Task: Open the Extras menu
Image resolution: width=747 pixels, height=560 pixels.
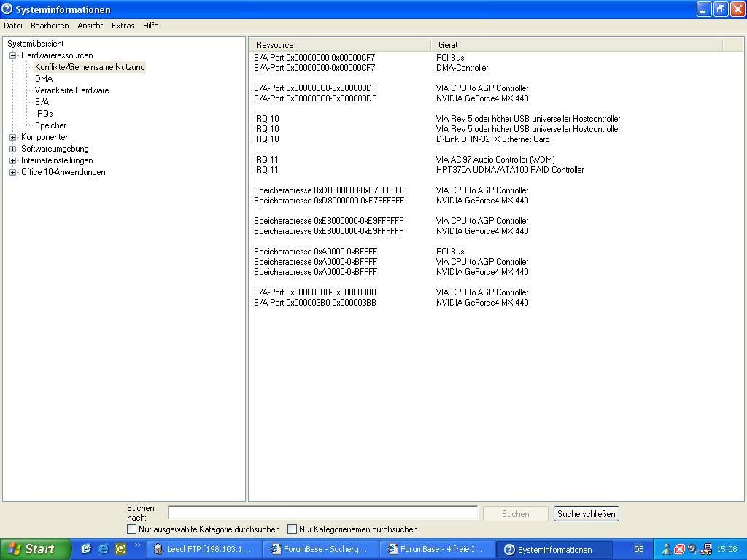Action: tap(123, 26)
